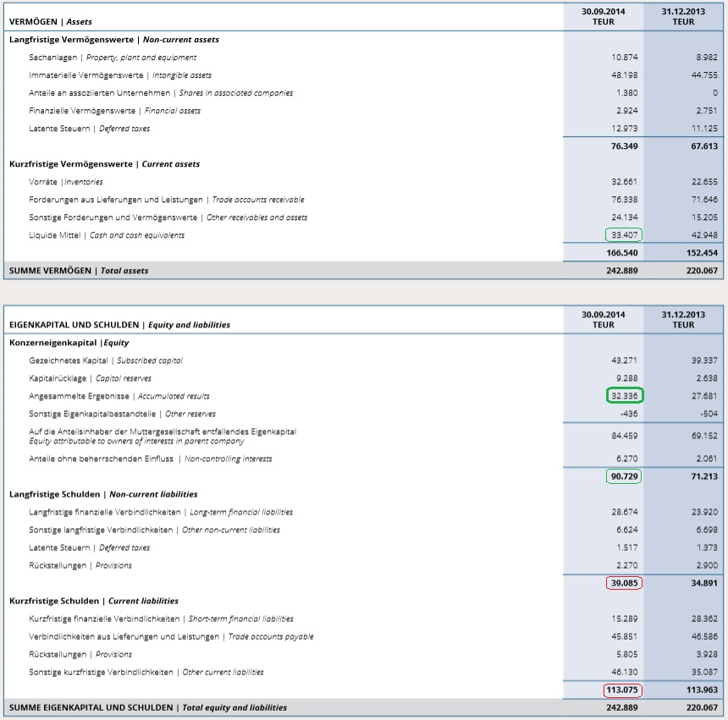Screen dimensions: 728x720
Task: Click trade accounts payable value 45.851
Action: [625, 636]
